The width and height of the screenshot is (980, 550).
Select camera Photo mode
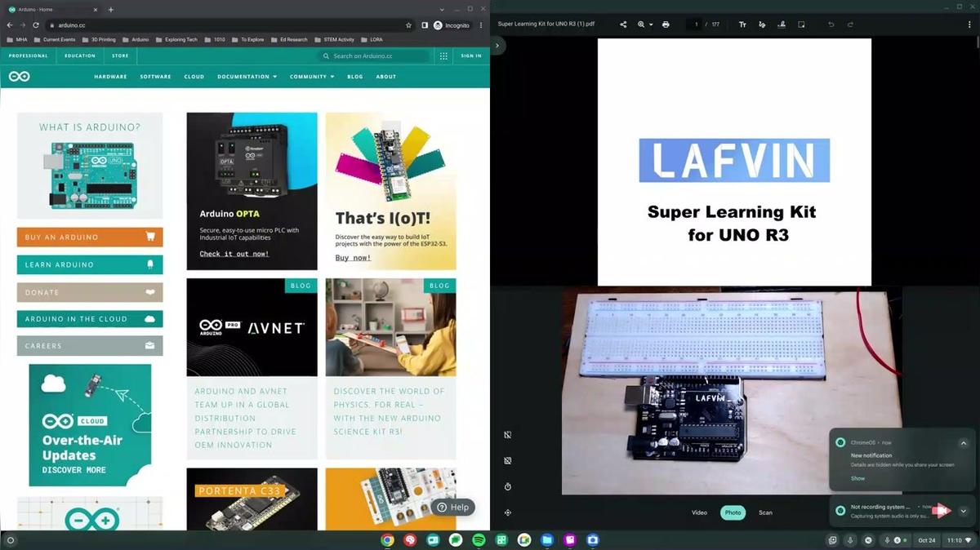(x=733, y=512)
